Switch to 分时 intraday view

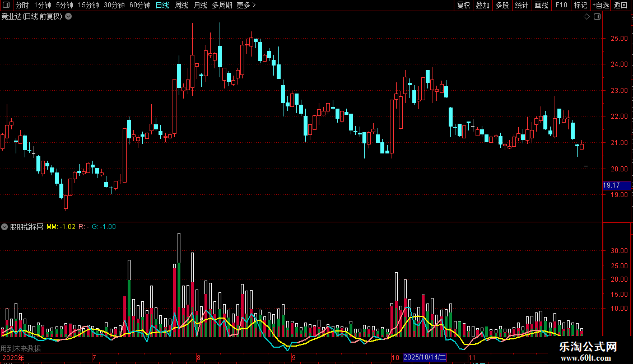(x=22, y=5)
